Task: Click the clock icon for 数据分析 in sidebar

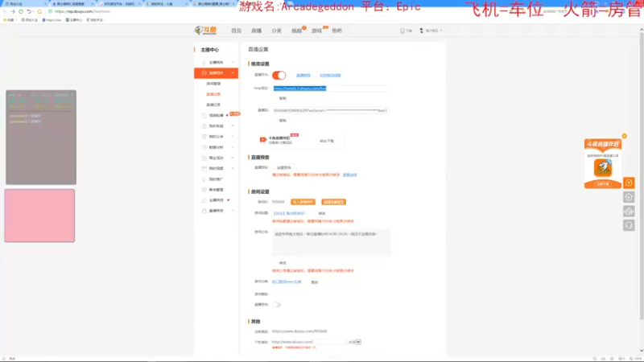Action: click(x=204, y=147)
